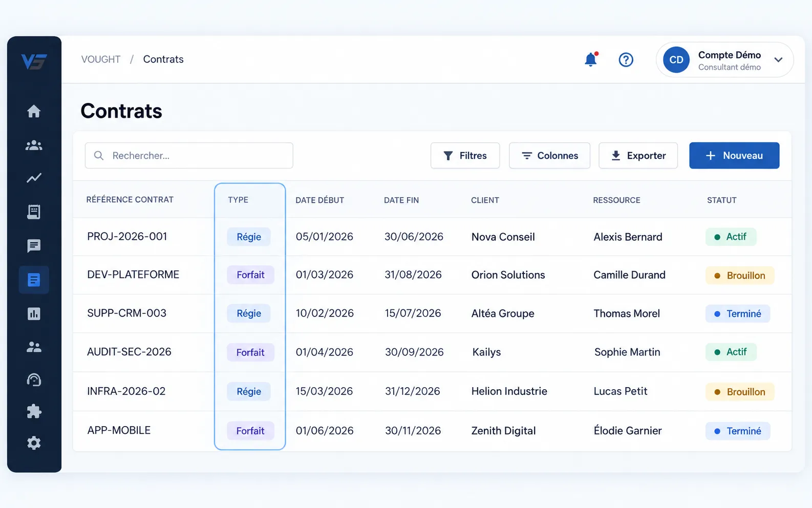Open the settings gear icon
The image size is (812, 508).
pos(34,443)
